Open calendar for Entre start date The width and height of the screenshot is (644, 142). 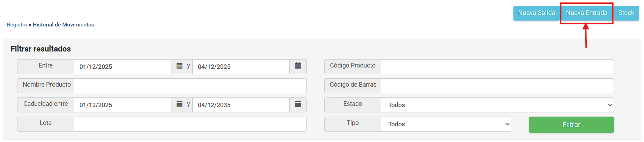[x=179, y=66]
